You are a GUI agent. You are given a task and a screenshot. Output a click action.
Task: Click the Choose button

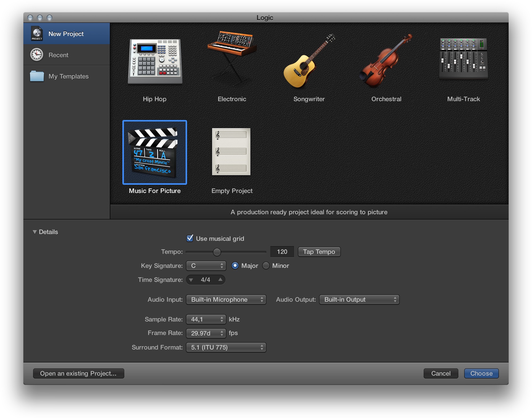pos(481,373)
